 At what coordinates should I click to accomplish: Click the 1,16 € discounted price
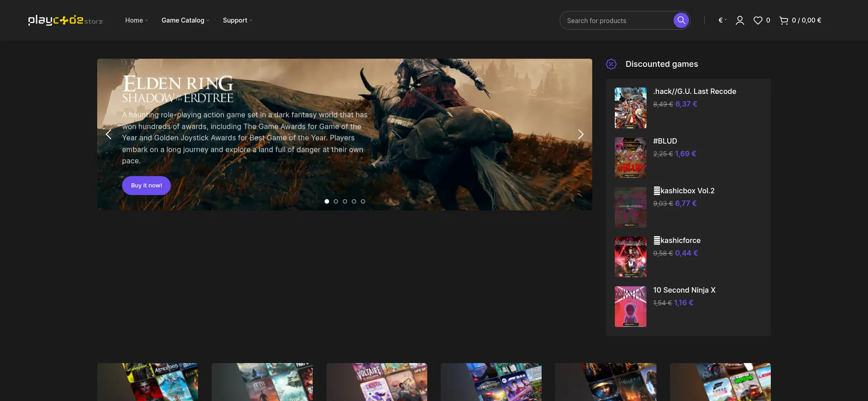click(684, 303)
